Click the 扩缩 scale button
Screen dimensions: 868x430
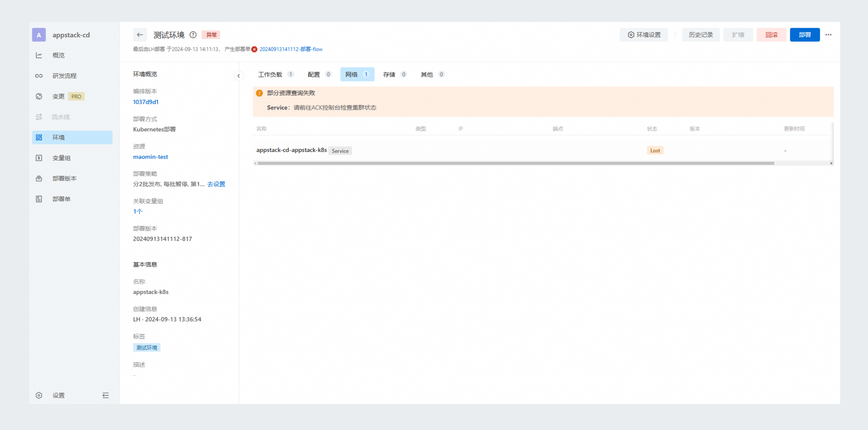tap(738, 35)
